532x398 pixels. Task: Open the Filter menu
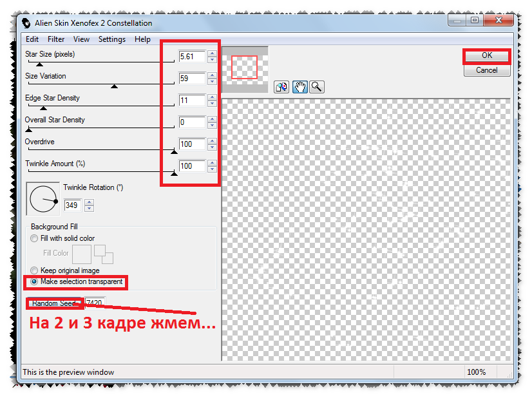(56, 39)
